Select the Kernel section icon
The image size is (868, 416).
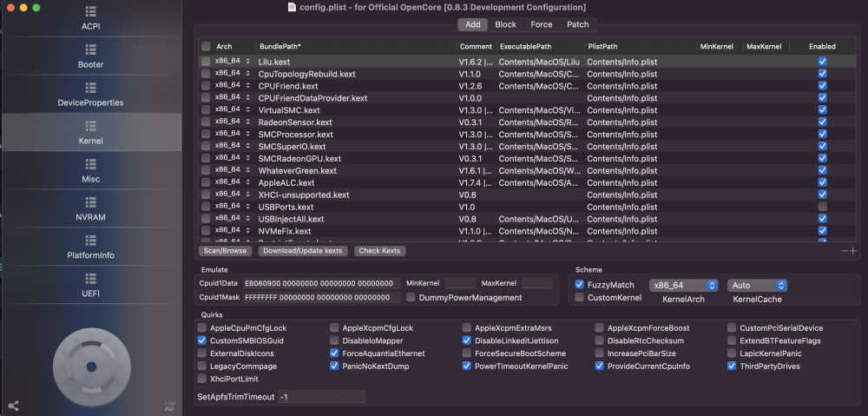91,126
